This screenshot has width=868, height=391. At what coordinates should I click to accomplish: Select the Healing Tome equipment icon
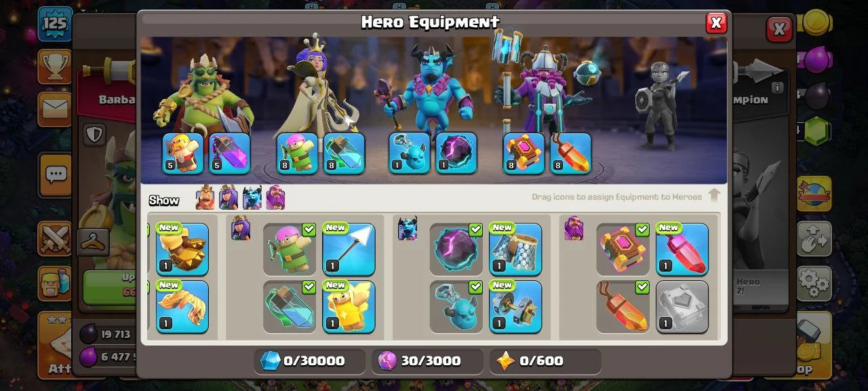623,249
